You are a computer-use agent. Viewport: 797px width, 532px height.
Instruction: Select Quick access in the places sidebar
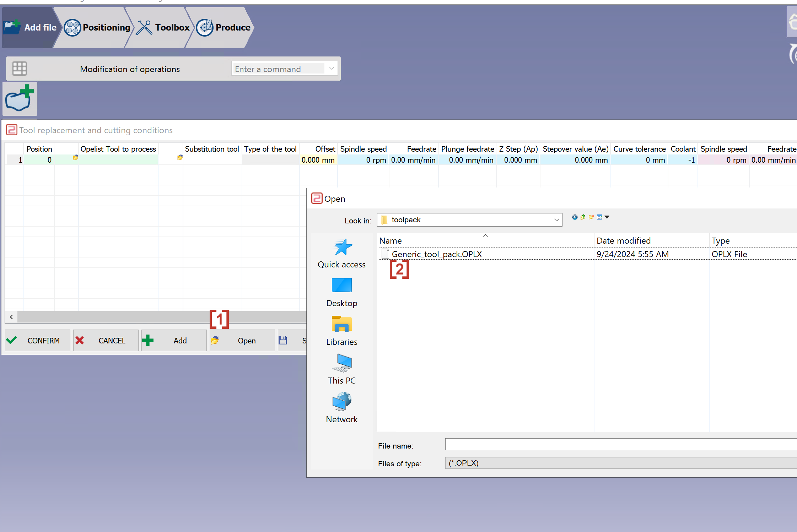341,254
